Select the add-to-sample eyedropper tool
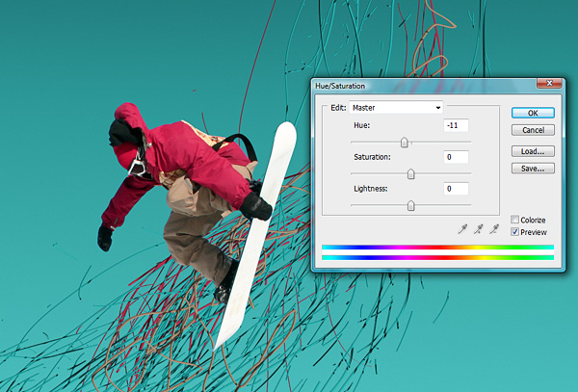This screenshot has height=392, width=578. click(479, 229)
